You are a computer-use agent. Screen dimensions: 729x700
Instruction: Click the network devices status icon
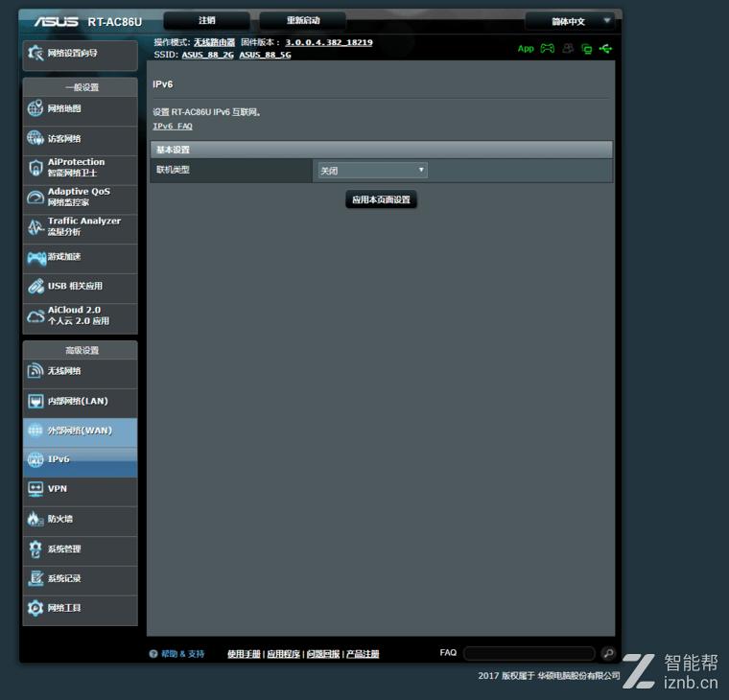click(587, 49)
